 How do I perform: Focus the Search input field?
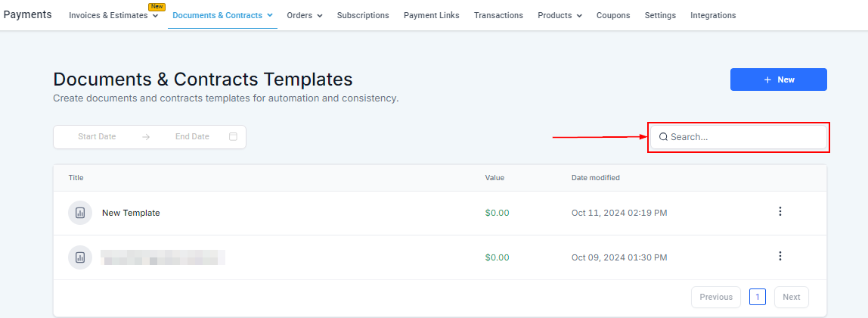click(x=739, y=137)
